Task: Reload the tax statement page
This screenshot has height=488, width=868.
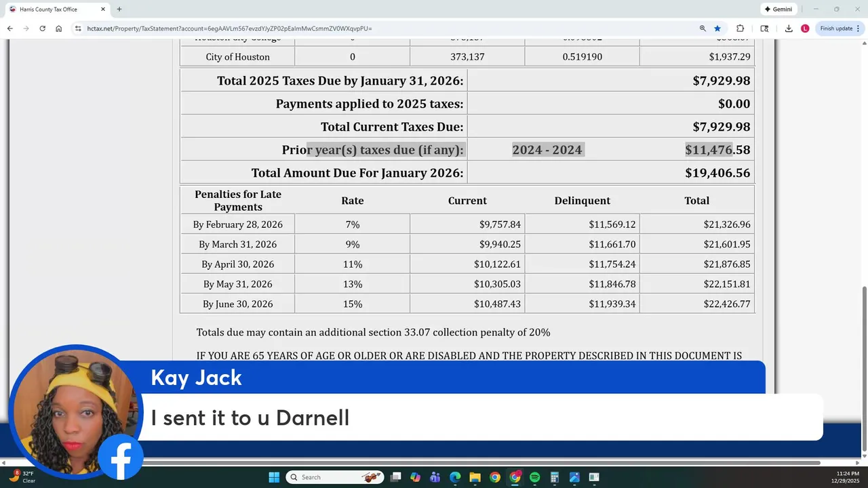Action: 42,28
